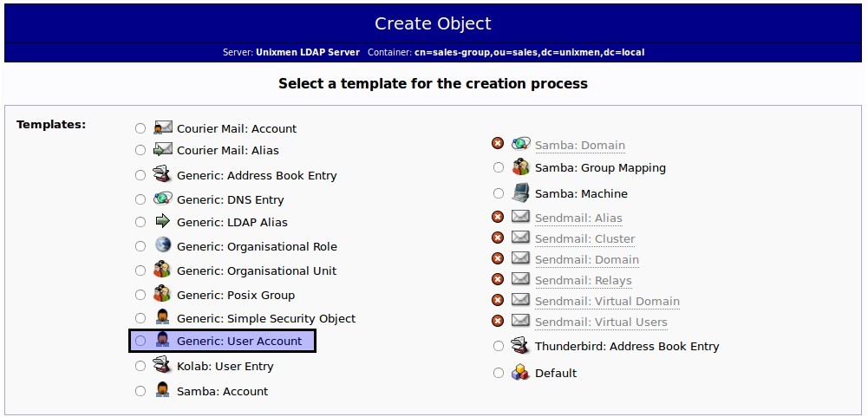
Task: Click the Samba Group Mapping people icon
Action: coord(520,166)
